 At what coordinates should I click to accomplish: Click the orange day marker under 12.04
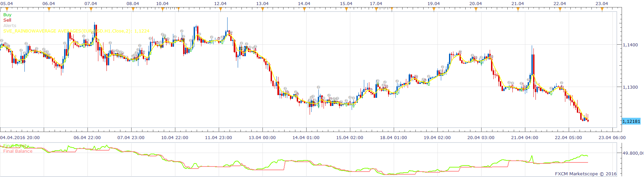tap(220, 9)
